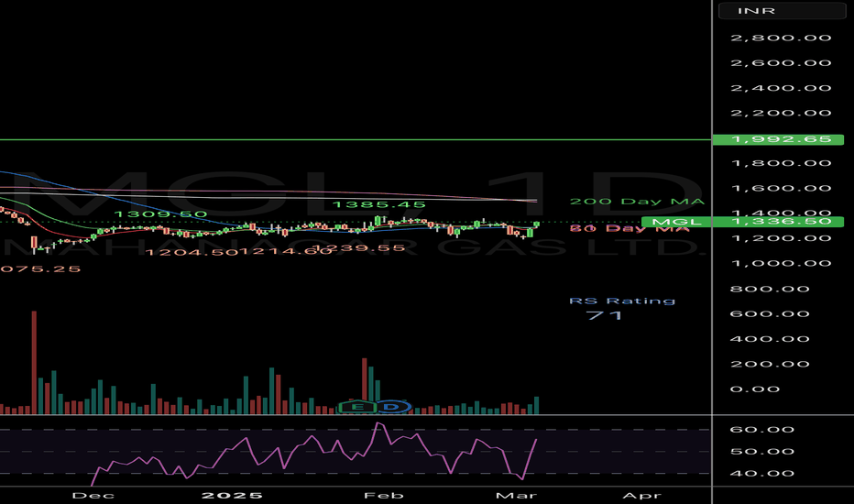Click the 200 Day MA label

pos(637,202)
